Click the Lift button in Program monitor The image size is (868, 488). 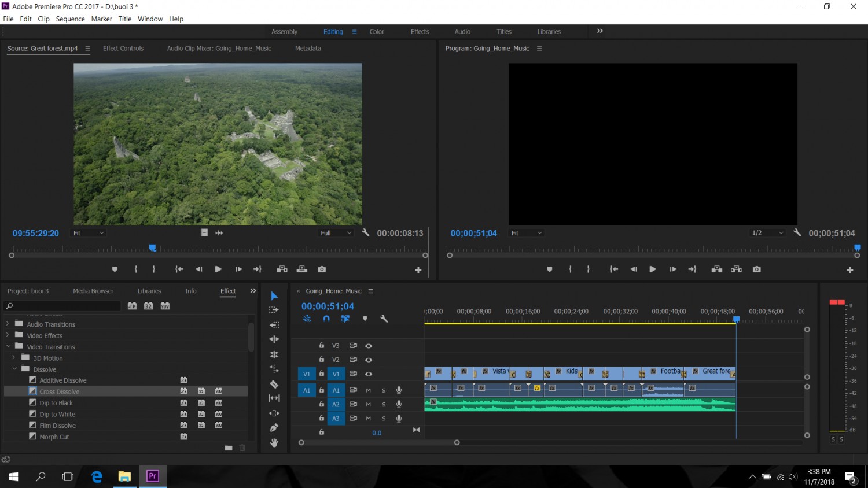[717, 269]
